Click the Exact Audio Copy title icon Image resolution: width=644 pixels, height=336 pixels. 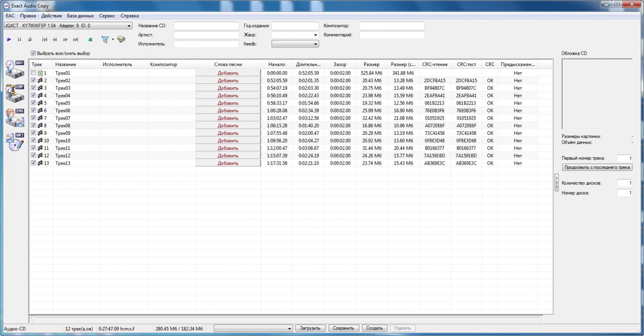pos(6,6)
